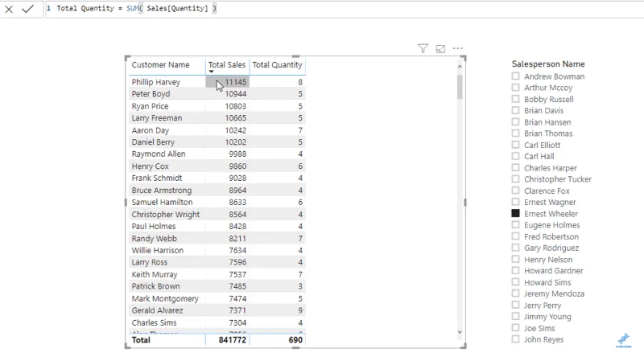Check John Reyes checkbox
The image size is (644, 361).
(515, 339)
